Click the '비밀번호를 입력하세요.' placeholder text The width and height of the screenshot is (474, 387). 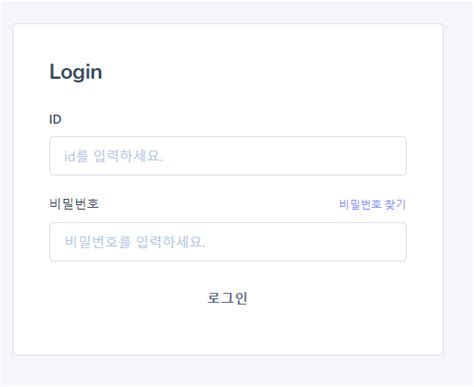[135, 242]
